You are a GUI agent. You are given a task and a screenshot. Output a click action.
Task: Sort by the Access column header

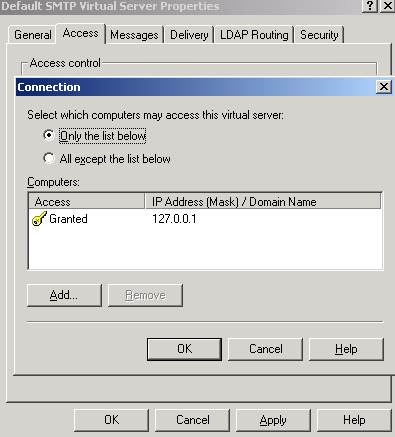[x=87, y=201]
